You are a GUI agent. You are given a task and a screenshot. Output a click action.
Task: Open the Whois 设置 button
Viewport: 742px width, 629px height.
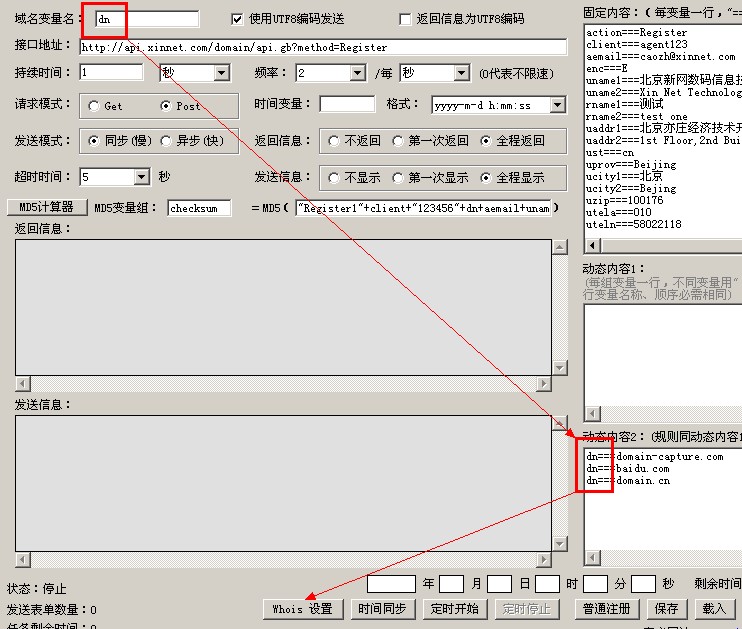coord(302,608)
